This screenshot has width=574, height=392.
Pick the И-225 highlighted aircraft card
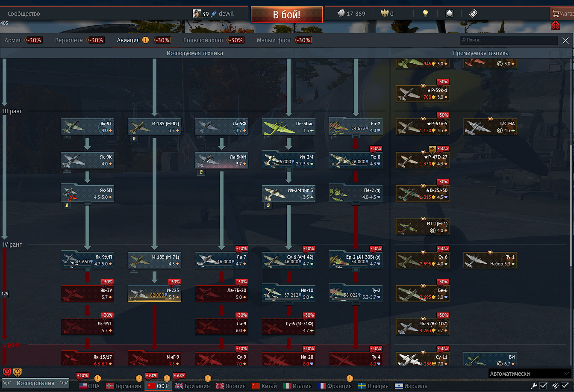tap(155, 293)
